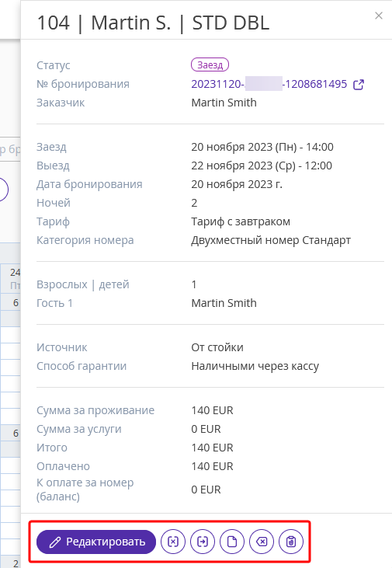Click the Наличными через кассу guarantee value
The height and width of the screenshot is (568, 392).
tap(255, 366)
